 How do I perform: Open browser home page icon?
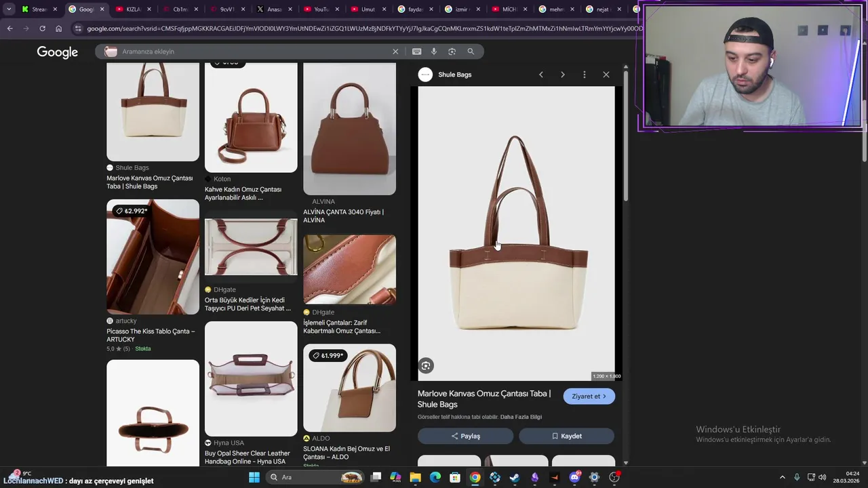(58, 28)
